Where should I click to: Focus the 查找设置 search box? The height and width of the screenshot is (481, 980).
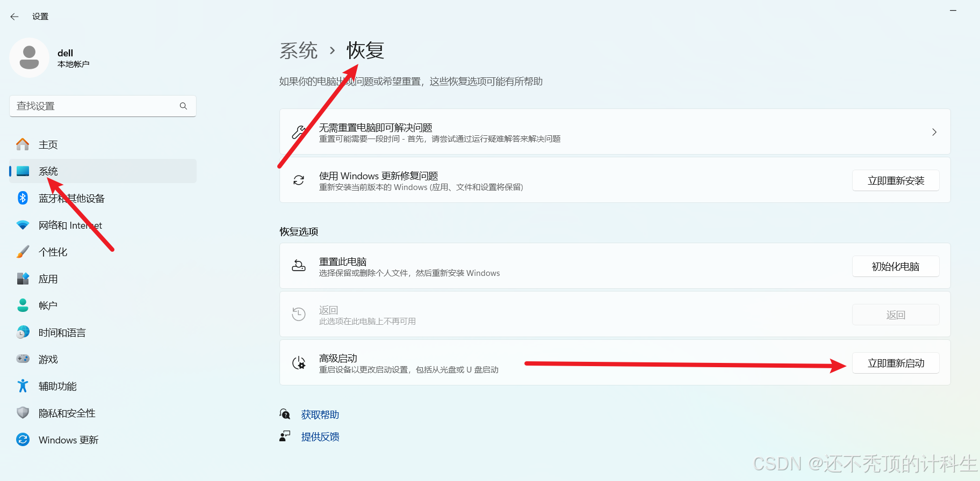(103, 106)
